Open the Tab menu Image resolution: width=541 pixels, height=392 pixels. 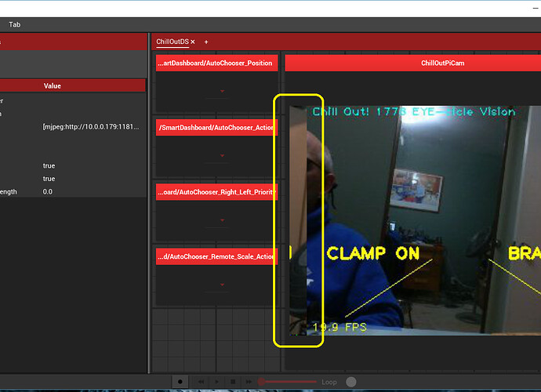pos(14,24)
